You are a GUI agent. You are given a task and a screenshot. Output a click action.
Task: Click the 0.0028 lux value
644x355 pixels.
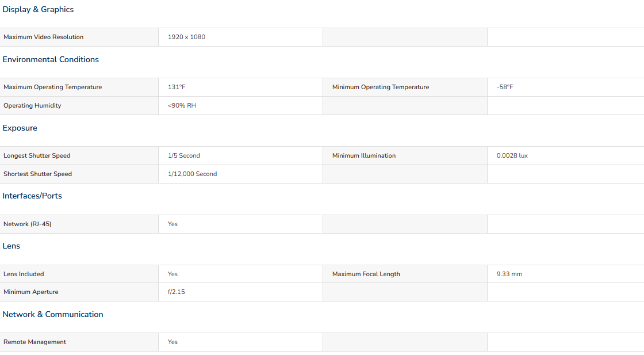click(x=512, y=156)
